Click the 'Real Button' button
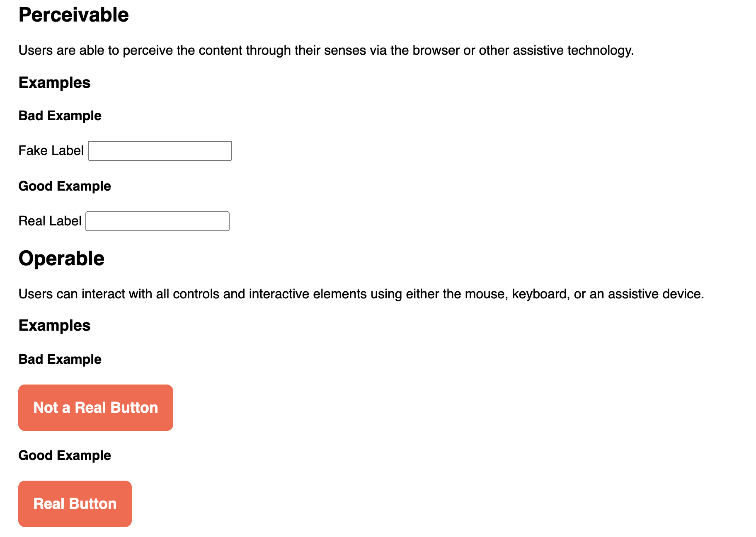This screenshot has height=537, width=756. 75,503
